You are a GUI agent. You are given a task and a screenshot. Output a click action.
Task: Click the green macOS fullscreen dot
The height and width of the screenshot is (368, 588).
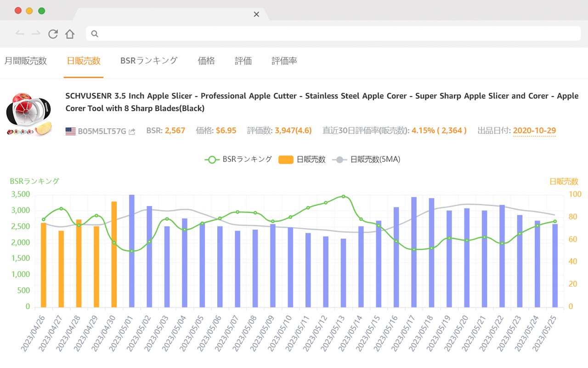(x=41, y=11)
